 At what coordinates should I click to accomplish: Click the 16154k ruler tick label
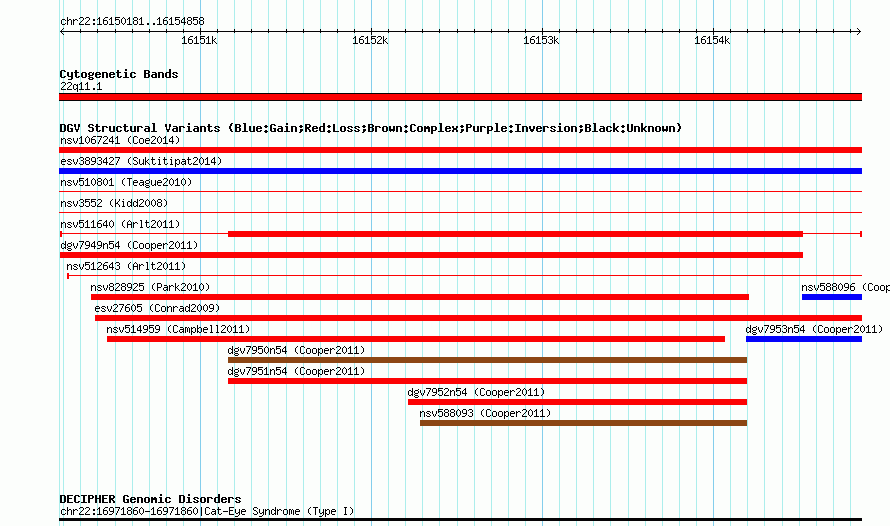tap(712, 40)
